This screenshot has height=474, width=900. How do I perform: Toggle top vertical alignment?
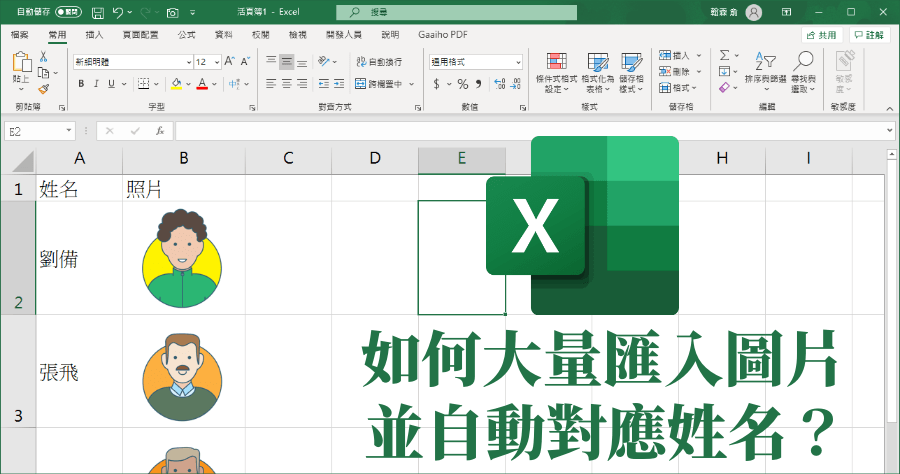(271, 61)
